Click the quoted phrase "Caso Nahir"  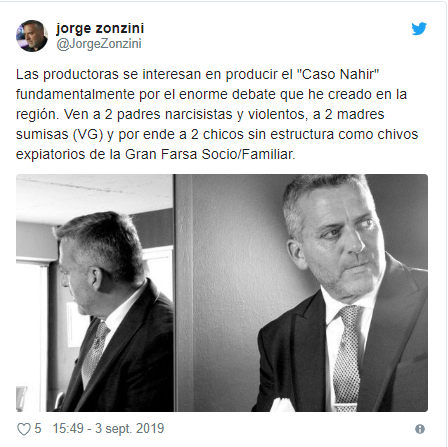338,74
